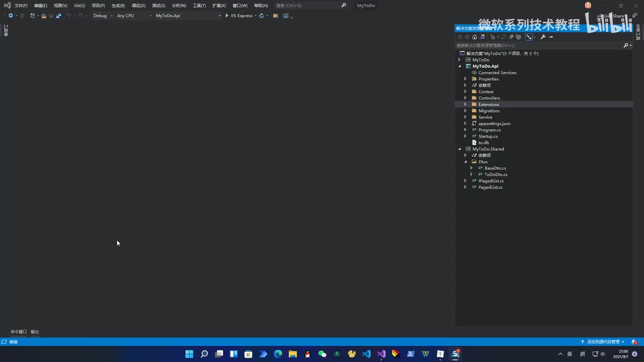Collapse the Dtos folder
The image size is (644, 362).
(x=465, y=162)
